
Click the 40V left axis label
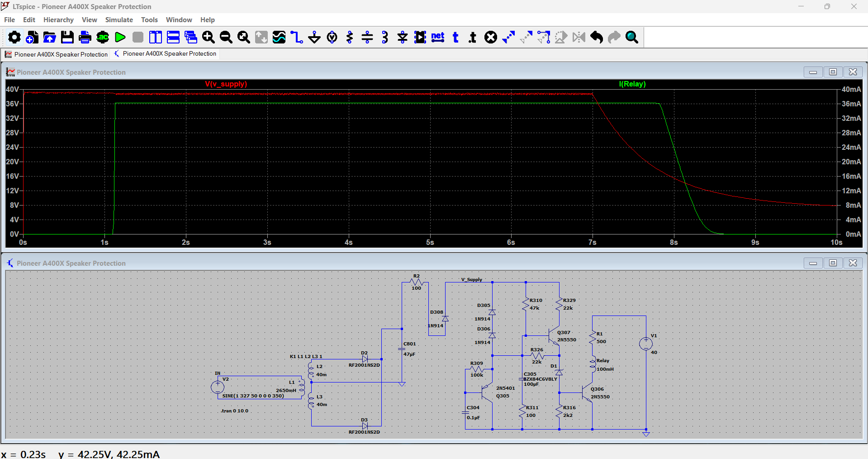pyautogui.click(x=13, y=90)
